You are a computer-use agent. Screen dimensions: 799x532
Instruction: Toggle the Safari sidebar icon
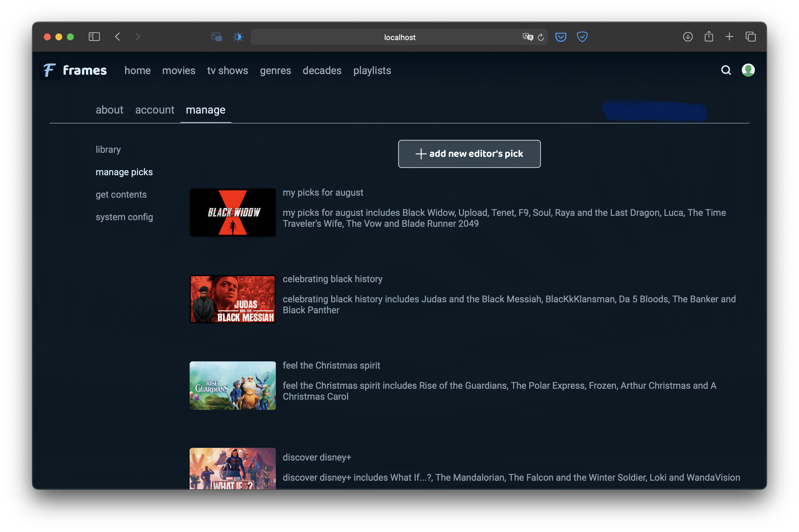coord(94,37)
